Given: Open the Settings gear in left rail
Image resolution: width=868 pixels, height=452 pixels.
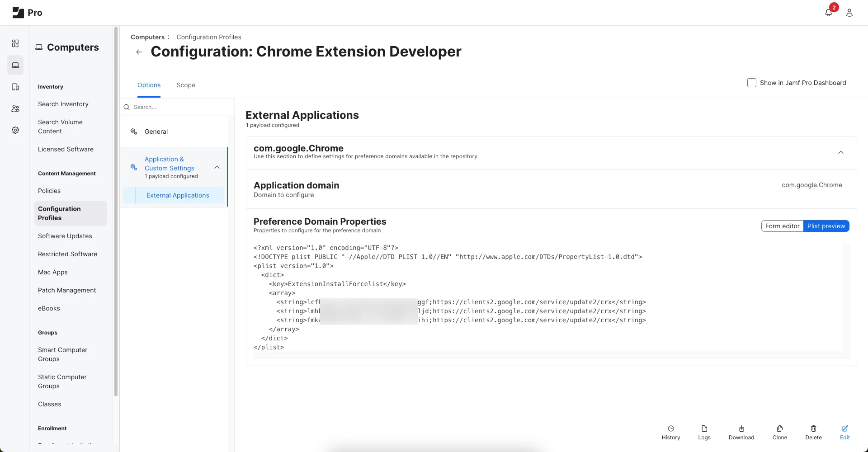Looking at the screenshot, I should coord(15,130).
